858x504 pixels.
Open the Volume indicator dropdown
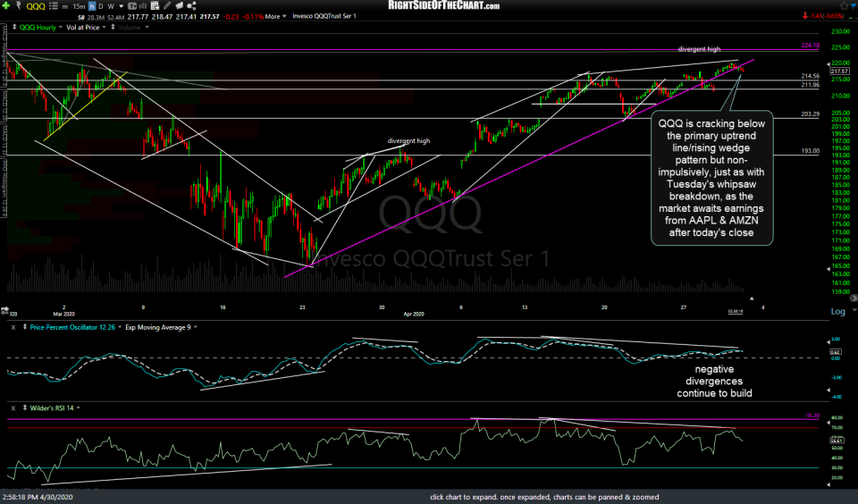coord(147,27)
